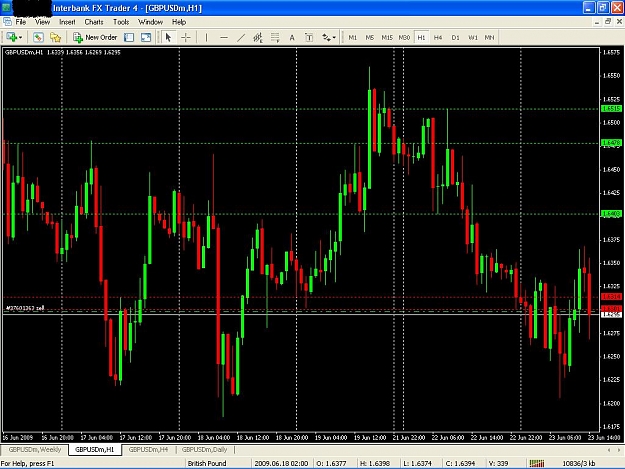Switch to M15 timeframe

pos(387,37)
